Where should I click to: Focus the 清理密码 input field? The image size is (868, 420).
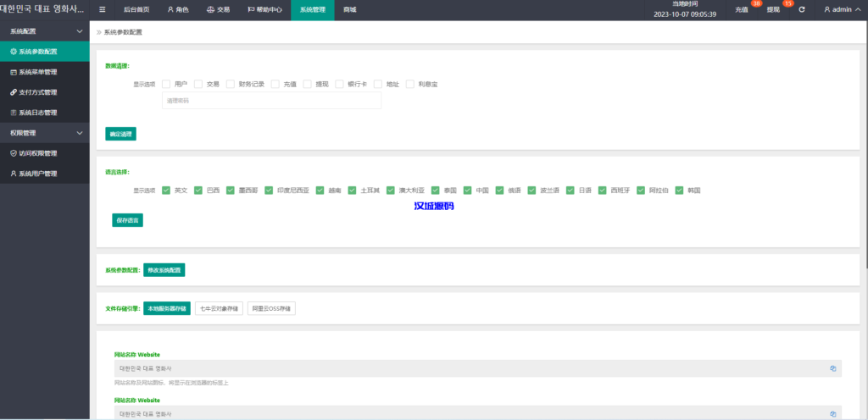[271, 101]
